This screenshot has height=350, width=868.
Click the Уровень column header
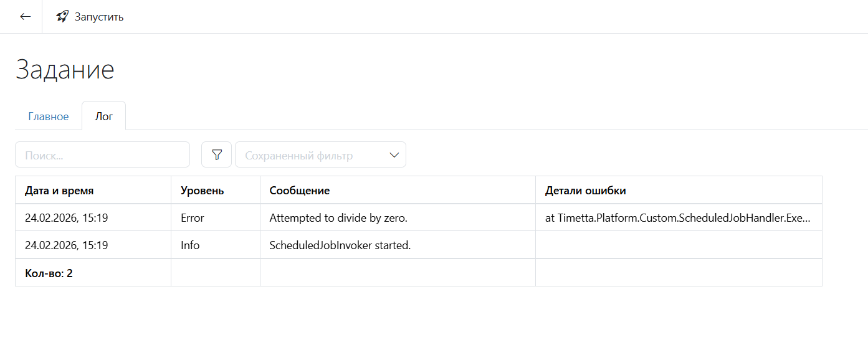tap(202, 191)
